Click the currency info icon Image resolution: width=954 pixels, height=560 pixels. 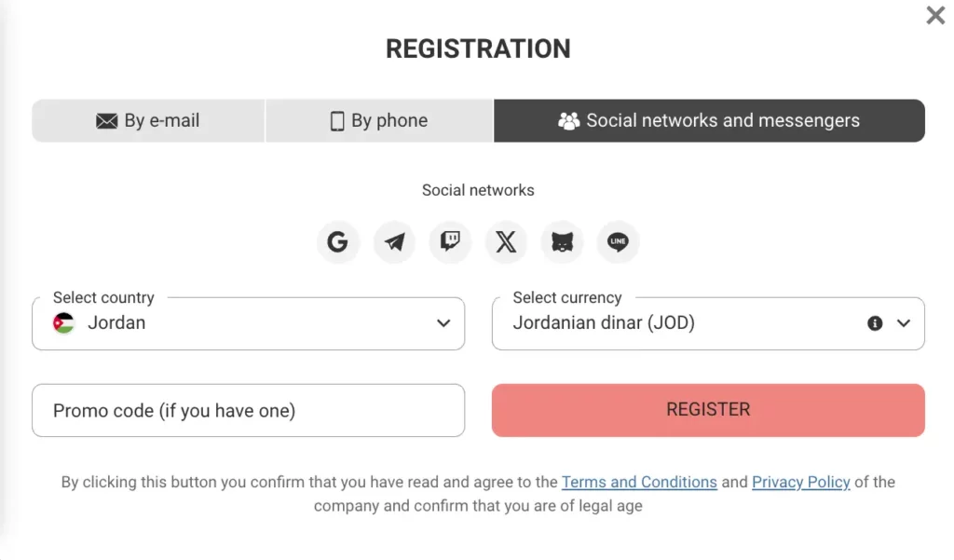(x=874, y=323)
